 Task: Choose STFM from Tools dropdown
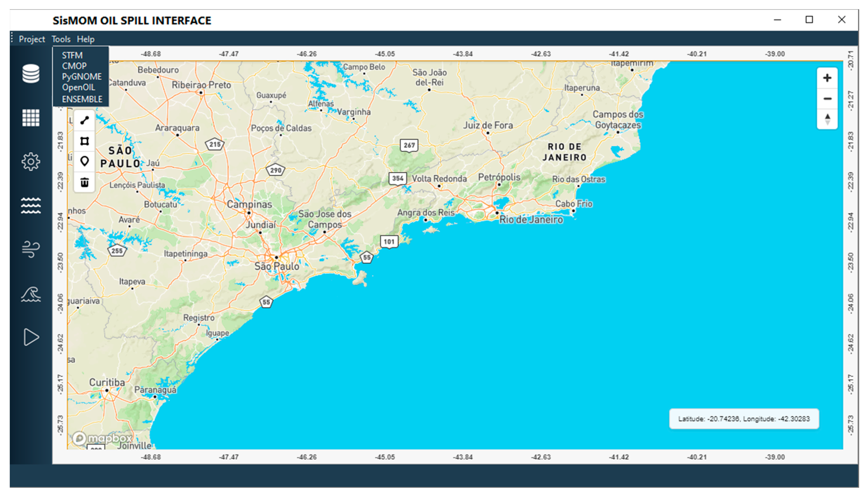point(72,55)
